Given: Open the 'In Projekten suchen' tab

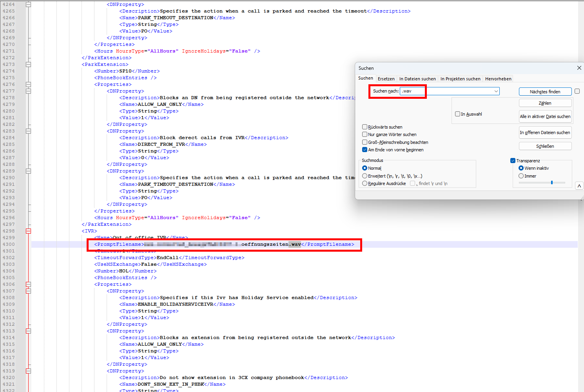Looking at the screenshot, I should [x=460, y=79].
